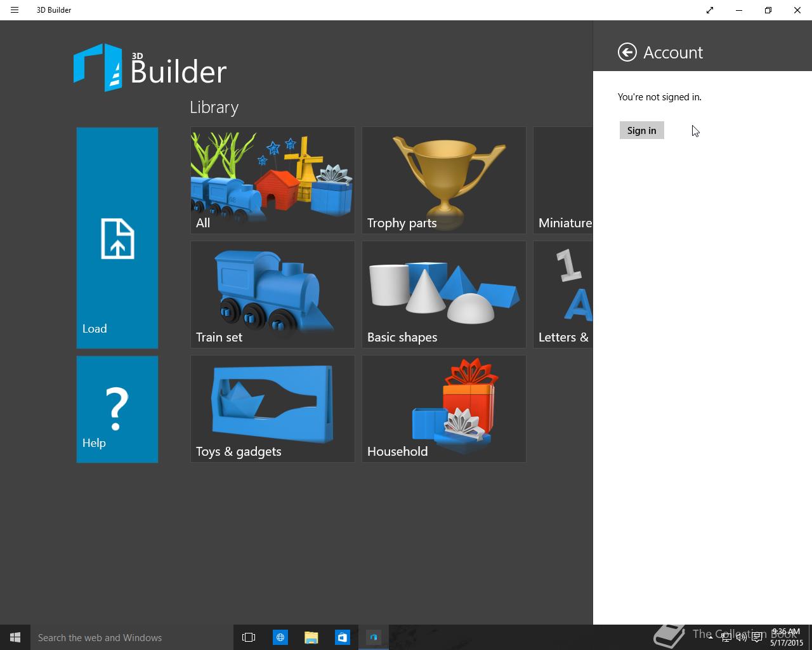
Task: Open File Explorer from the taskbar
Action: click(x=311, y=637)
